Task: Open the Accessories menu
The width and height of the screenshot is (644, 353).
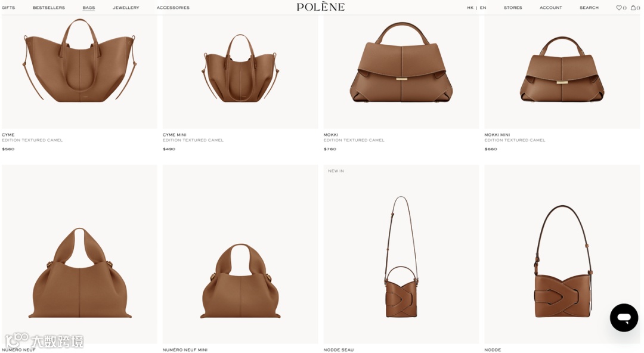Action: 173,8
